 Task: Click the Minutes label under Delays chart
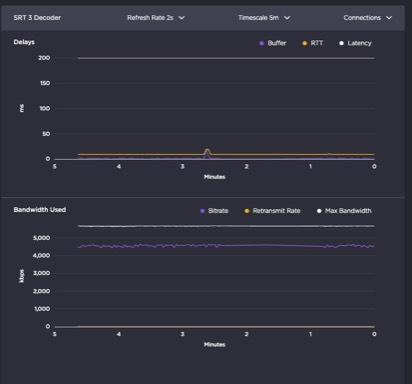click(214, 177)
